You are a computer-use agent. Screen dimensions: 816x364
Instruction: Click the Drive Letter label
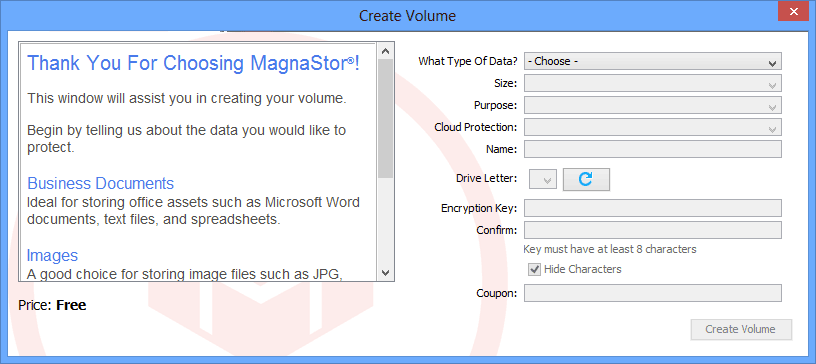coord(487,179)
